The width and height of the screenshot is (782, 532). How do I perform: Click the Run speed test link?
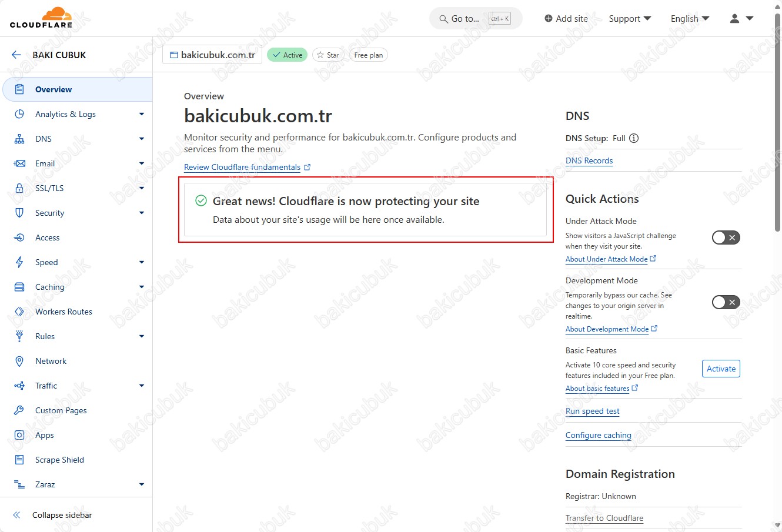pyautogui.click(x=593, y=411)
